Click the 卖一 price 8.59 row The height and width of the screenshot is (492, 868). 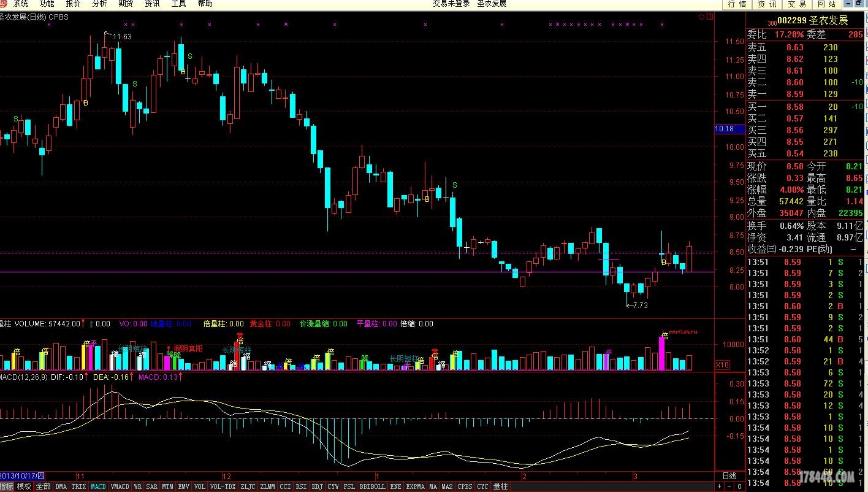tap(804, 94)
